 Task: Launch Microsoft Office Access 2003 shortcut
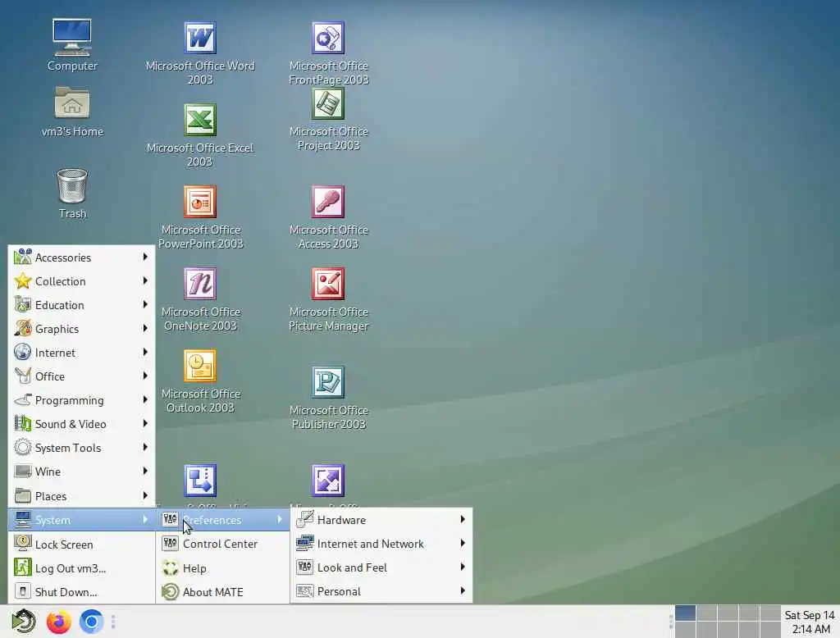(328, 217)
